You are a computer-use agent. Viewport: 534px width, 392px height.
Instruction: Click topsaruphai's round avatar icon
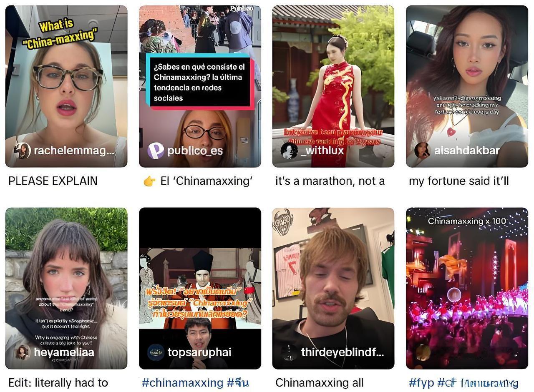[156, 352]
